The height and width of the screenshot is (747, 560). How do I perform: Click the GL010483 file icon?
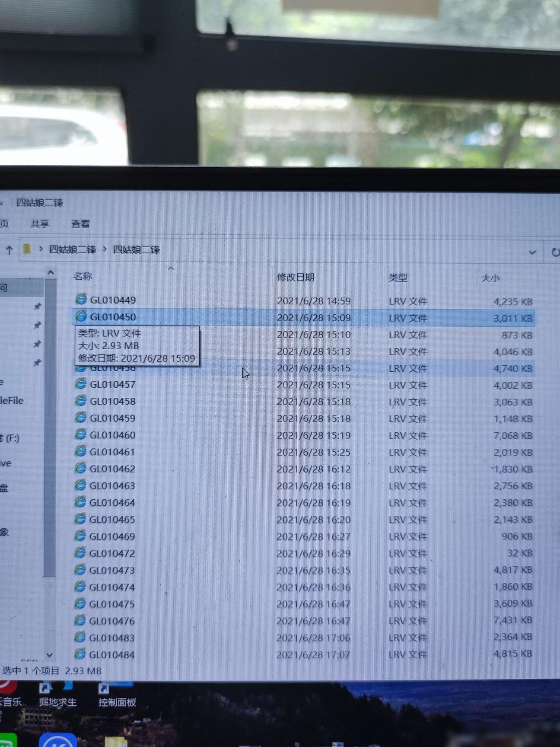point(80,637)
